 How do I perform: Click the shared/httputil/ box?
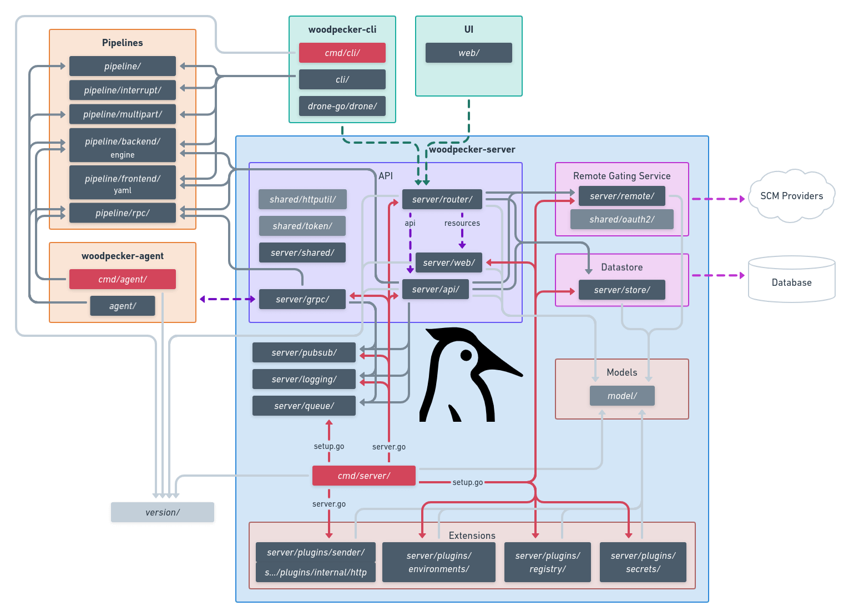pyautogui.click(x=303, y=199)
